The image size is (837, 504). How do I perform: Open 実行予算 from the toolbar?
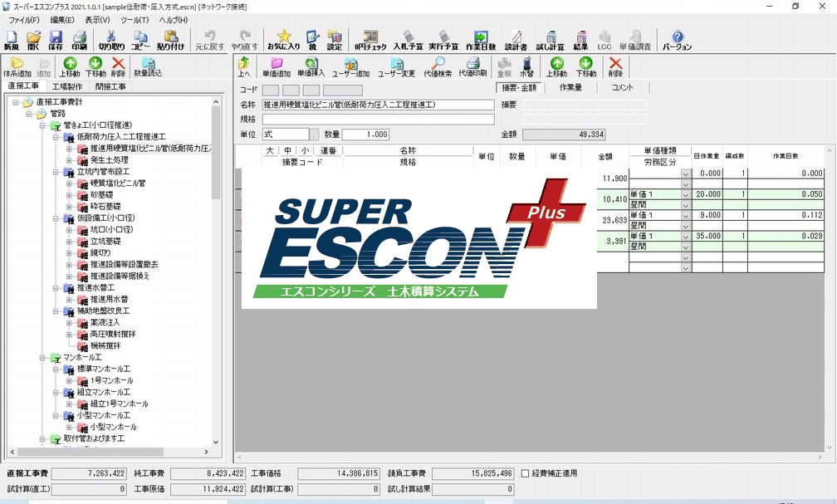[x=443, y=41]
